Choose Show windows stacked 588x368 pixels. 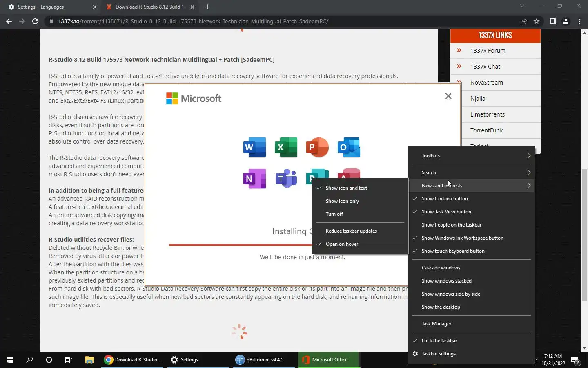(x=471, y=281)
